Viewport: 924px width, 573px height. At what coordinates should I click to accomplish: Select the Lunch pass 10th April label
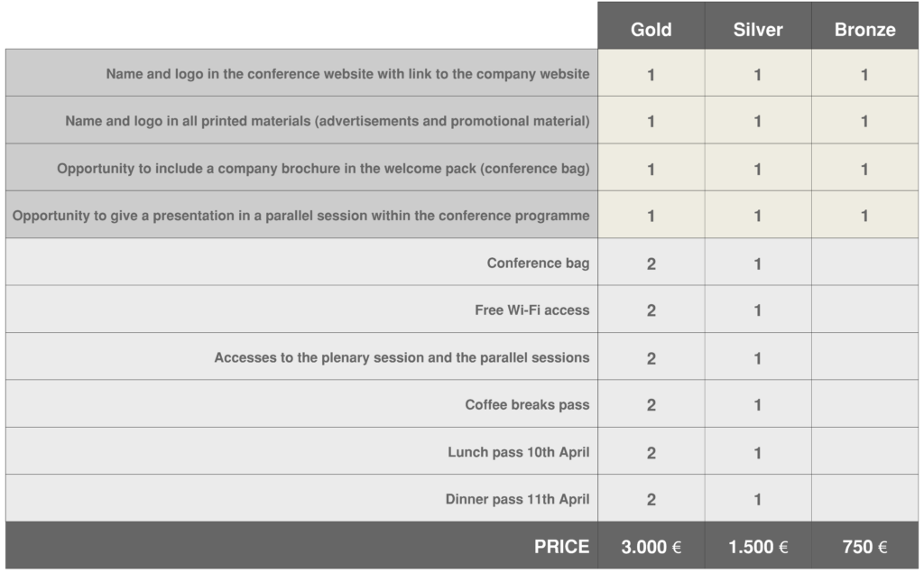pyautogui.click(x=518, y=452)
